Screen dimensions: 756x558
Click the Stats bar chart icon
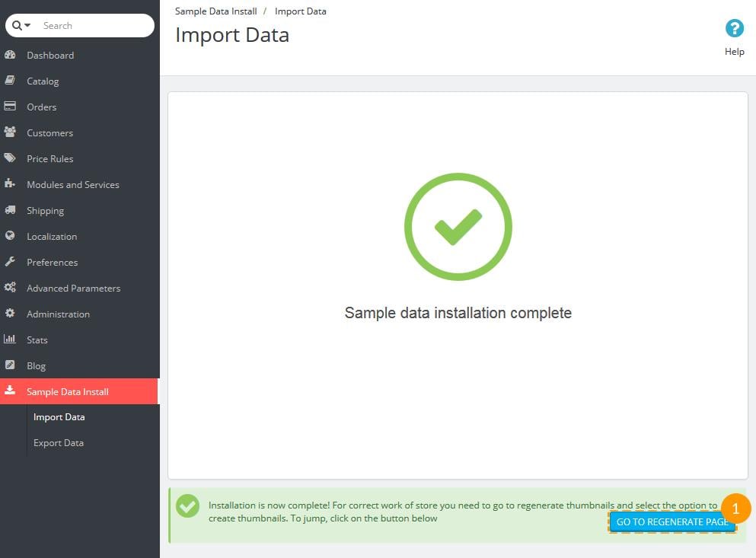pyautogui.click(x=10, y=340)
